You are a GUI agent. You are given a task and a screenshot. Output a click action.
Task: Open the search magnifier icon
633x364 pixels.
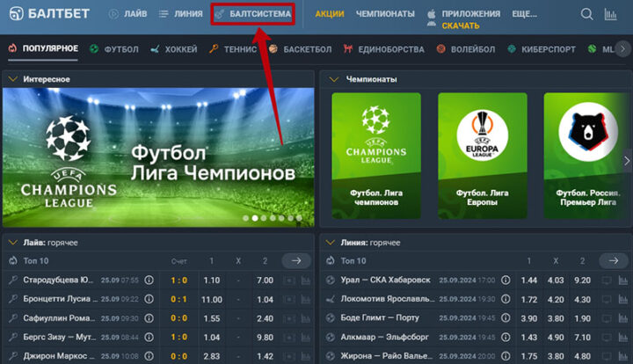(x=586, y=15)
